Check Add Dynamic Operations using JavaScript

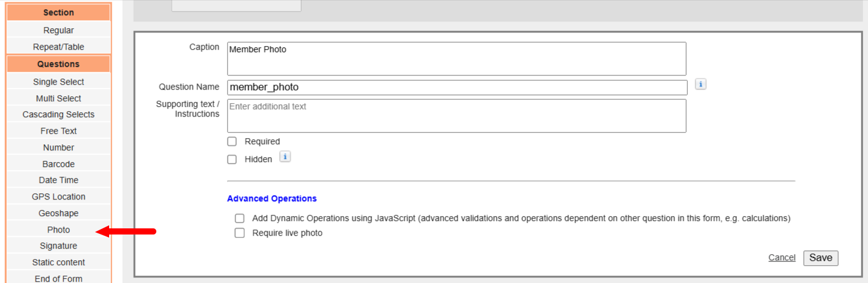(240, 218)
